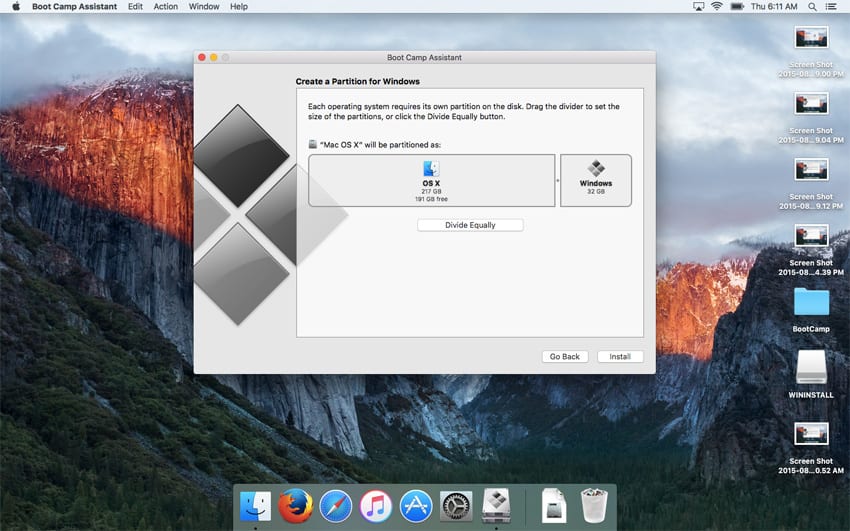850x531 pixels.
Task: Click the clock showing Thu 6:11 AM
Action: click(774, 7)
